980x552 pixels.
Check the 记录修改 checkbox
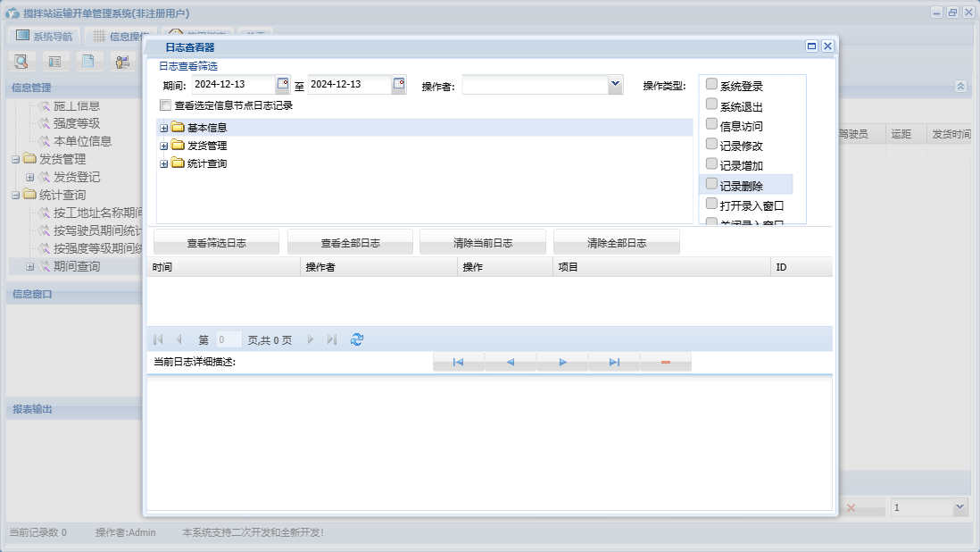(711, 144)
